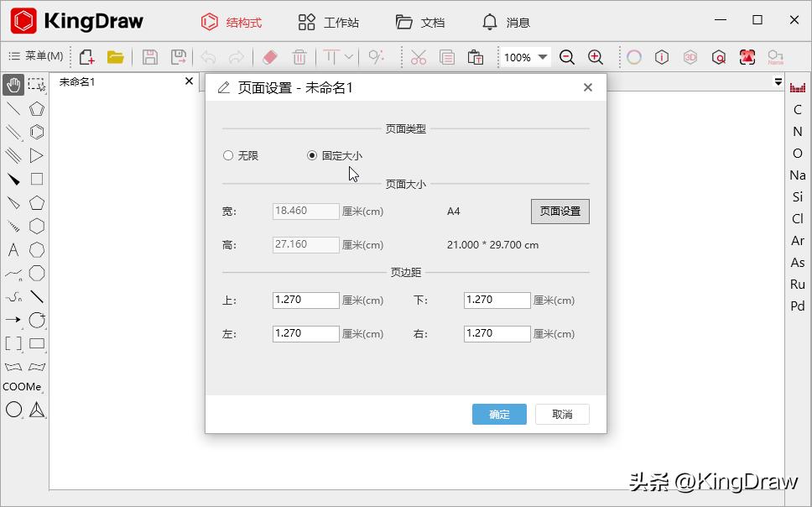Select the Hand pan tool
This screenshot has height=507, width=812.
click(13, 84)
